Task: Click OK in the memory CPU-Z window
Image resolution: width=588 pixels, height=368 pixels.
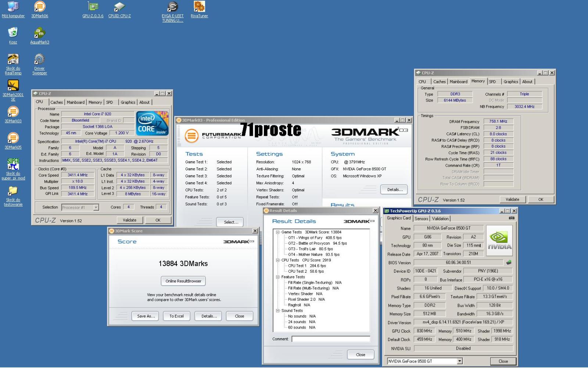Action: [541, 199]
